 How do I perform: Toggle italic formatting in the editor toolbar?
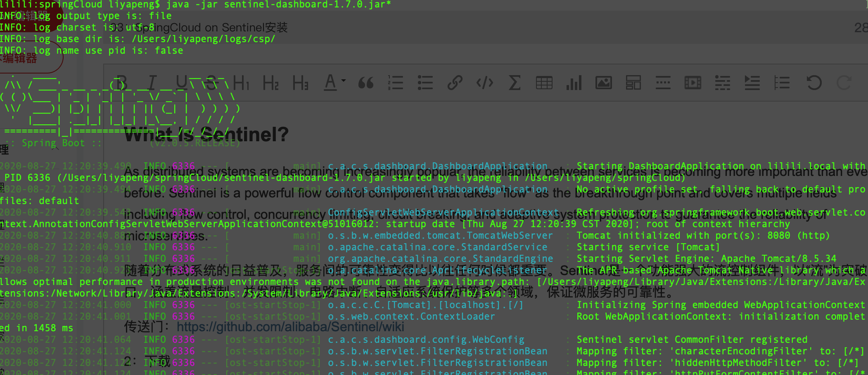point(152,83)
